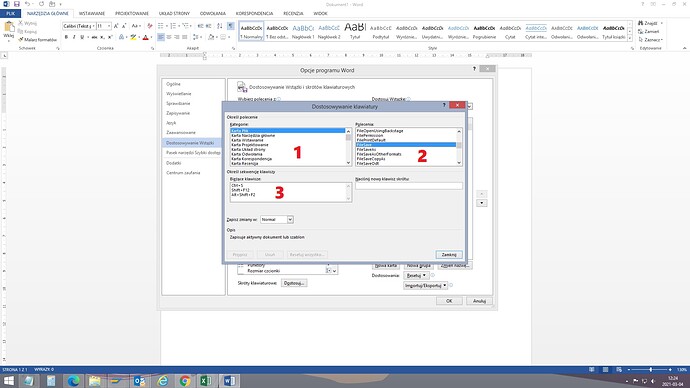Switch to the UKŁAD STRONY ribbon tab
Image resolution: width=690 pixels, height=388 pixels.
click(x=174, y=14)
